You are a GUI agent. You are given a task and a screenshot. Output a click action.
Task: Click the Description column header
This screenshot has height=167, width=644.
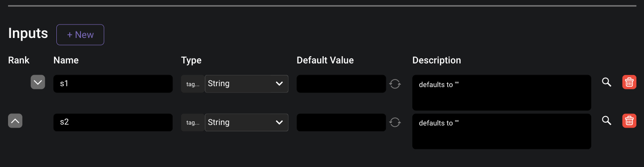coord(436,60)
